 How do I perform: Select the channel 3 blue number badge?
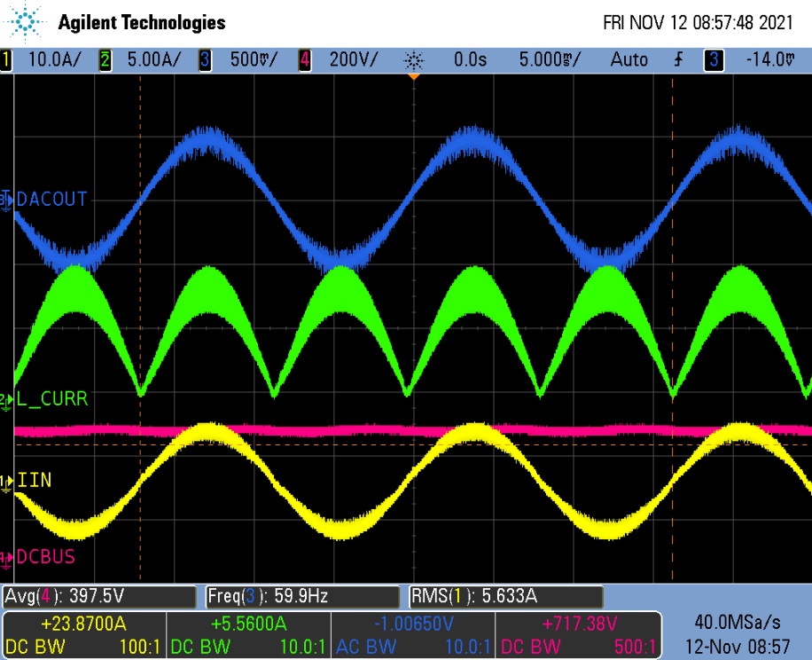coord(205,60)
